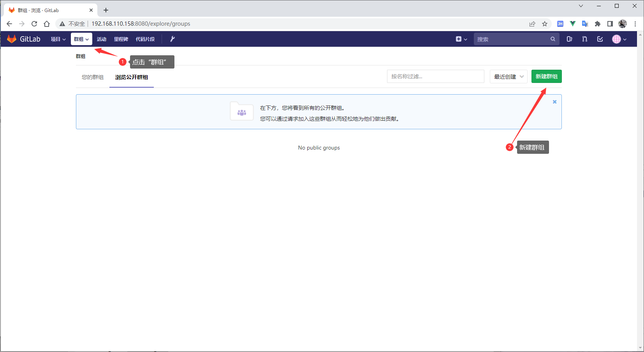Open the translate extension icon

pyautogui.click(x=585, y=24)
